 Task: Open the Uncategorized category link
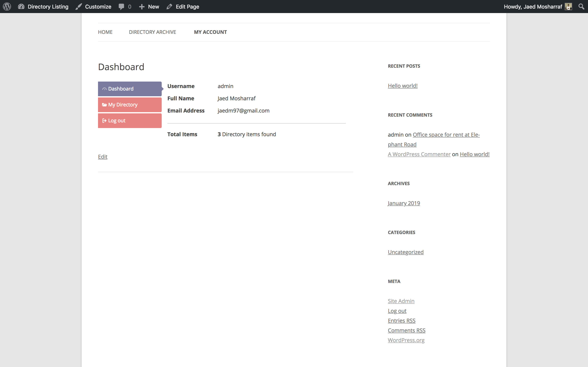tap(405, 252)
